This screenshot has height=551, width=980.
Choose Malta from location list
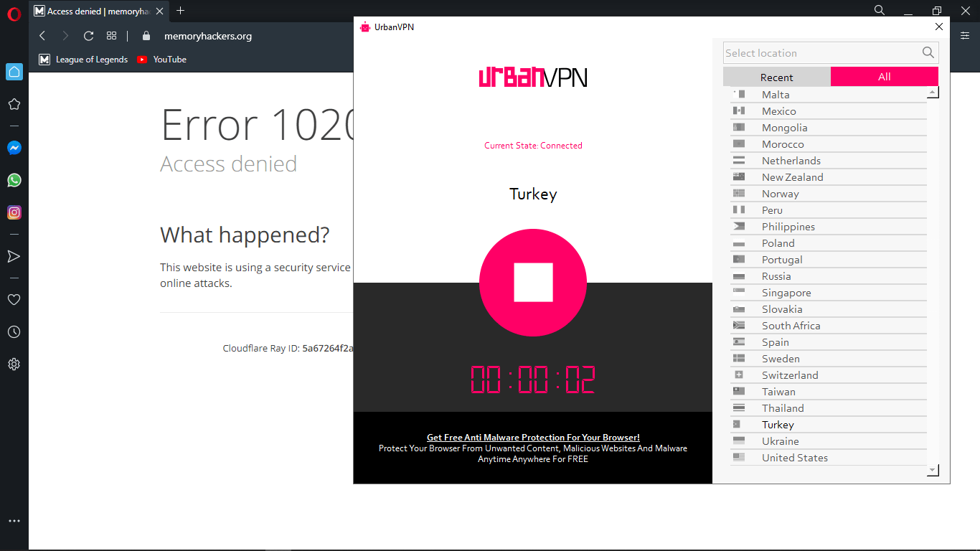829,95
